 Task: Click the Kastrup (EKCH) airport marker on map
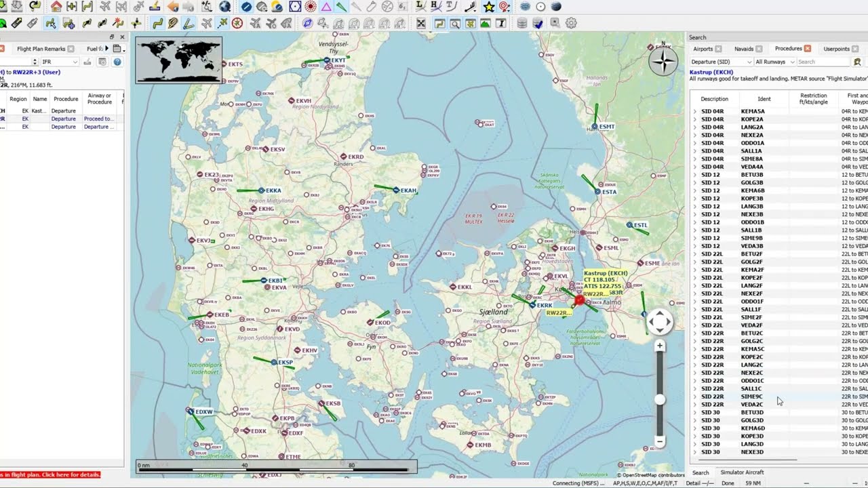tap(579, 300)
